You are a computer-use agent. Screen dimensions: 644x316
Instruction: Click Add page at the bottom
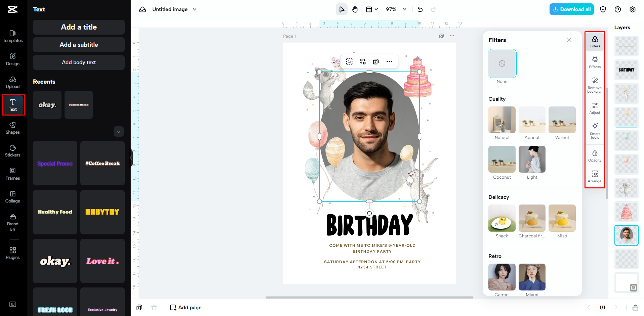[186, 307]
